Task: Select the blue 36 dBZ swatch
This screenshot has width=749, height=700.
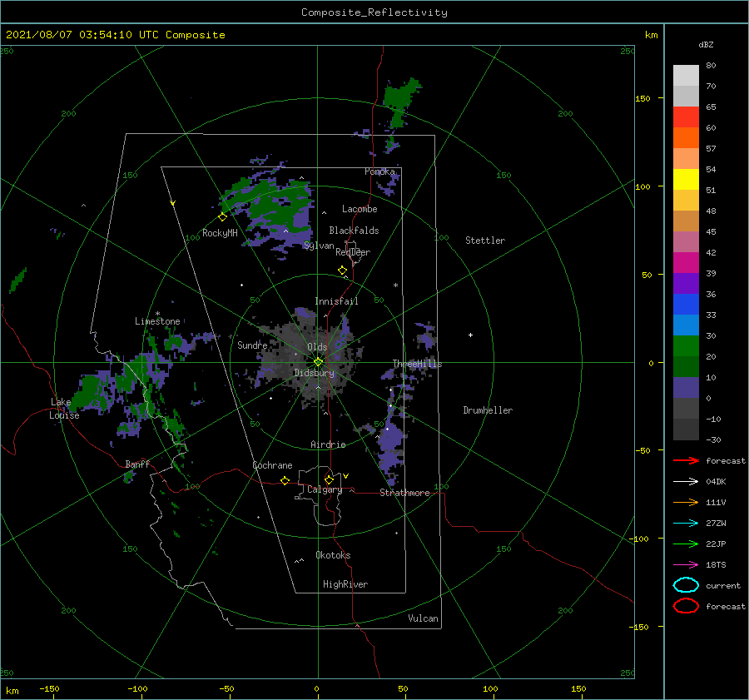Action: [x=686, y=304]
